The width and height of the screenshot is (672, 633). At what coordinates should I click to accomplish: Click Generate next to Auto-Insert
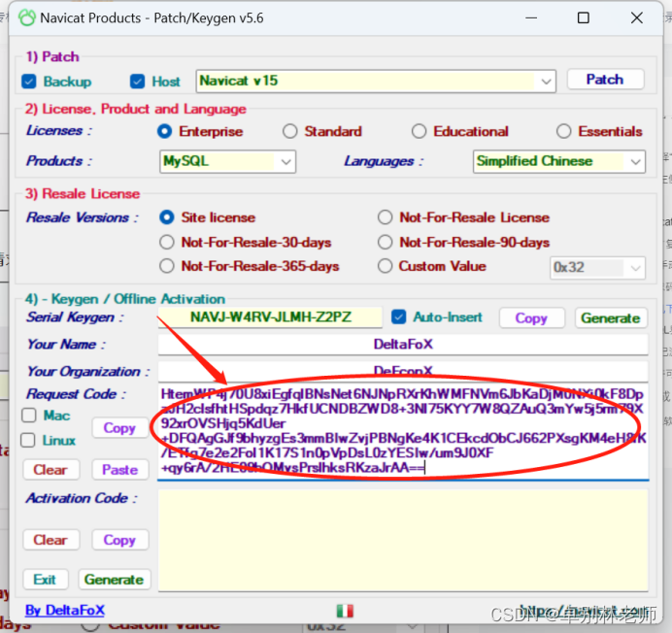point(611,318)
